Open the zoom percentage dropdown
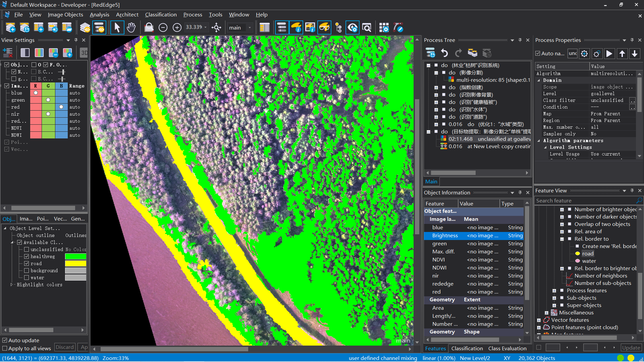This screenshot has height=362, width=644. click(206, 27)
